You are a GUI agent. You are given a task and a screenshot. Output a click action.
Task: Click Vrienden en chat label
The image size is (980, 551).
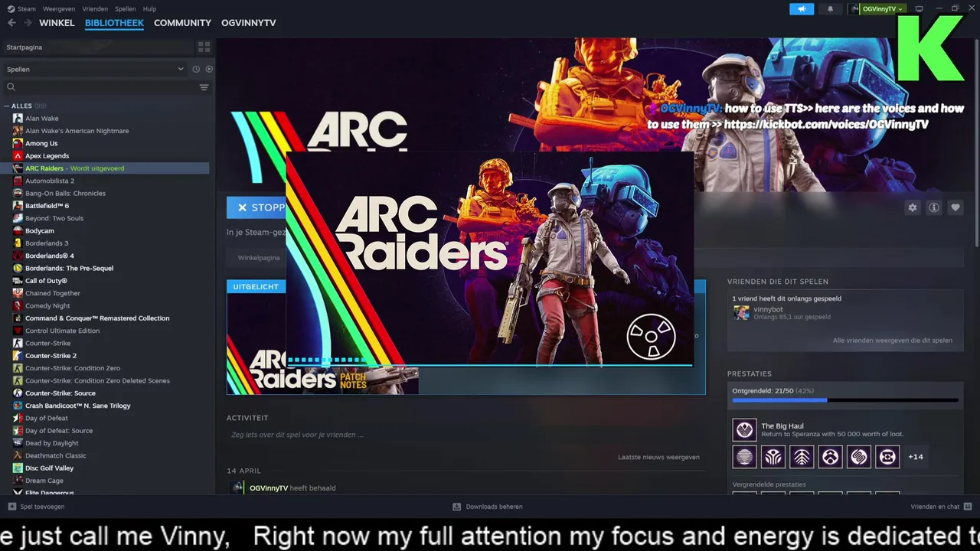point(935,507)
